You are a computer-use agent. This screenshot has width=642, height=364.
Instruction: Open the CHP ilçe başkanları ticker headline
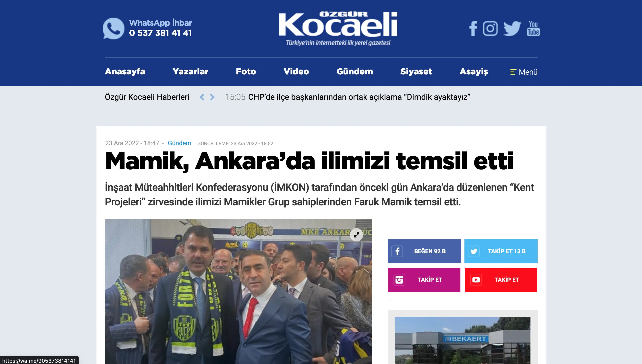coord(359,97)
